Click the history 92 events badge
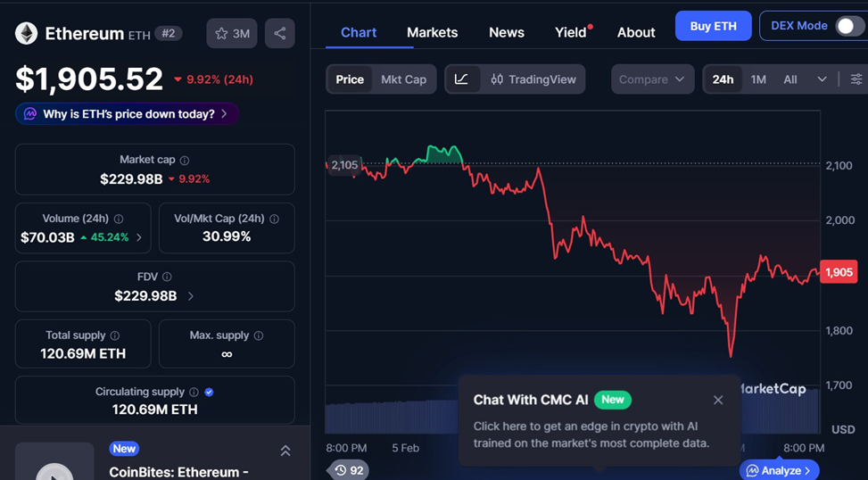The image size is (868, 480). point(349,469)
